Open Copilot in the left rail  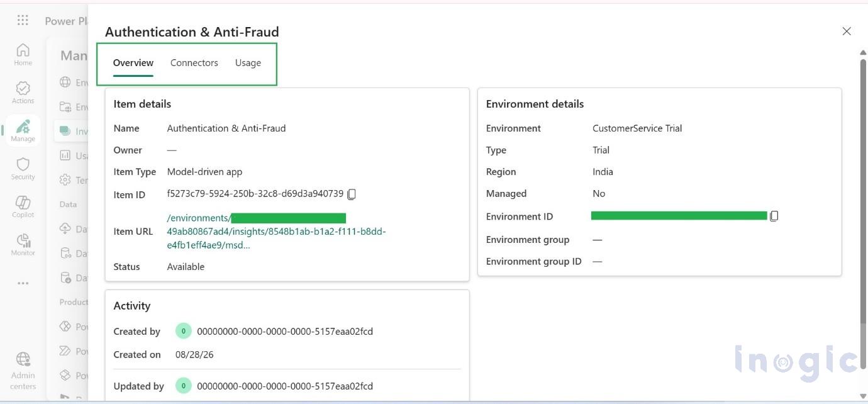[23, 206]
